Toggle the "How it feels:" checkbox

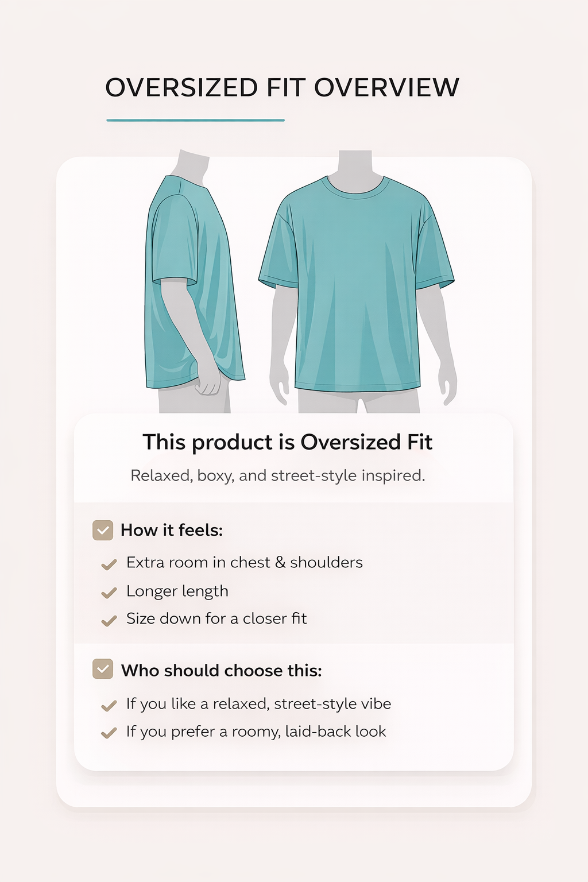[103, 531]
